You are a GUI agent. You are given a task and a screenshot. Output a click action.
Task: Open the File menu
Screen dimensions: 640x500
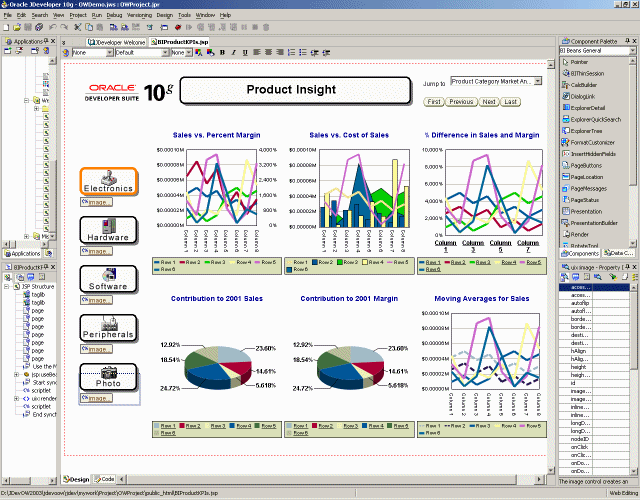[8, 15]
